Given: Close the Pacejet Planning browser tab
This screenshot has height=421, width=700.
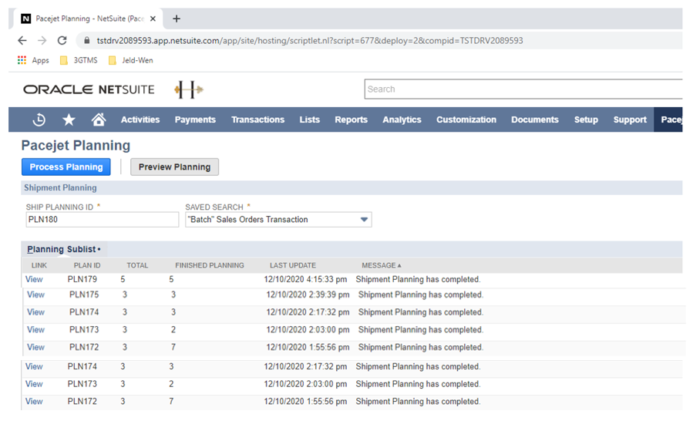Looking at the screenshot, I should coord(153,19).
